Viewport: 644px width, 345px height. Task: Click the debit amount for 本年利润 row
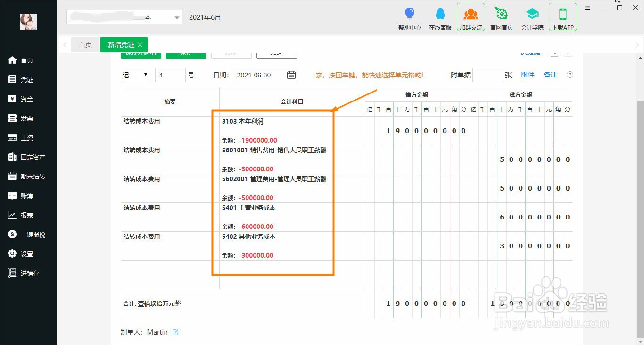click(x=417, y=131)
